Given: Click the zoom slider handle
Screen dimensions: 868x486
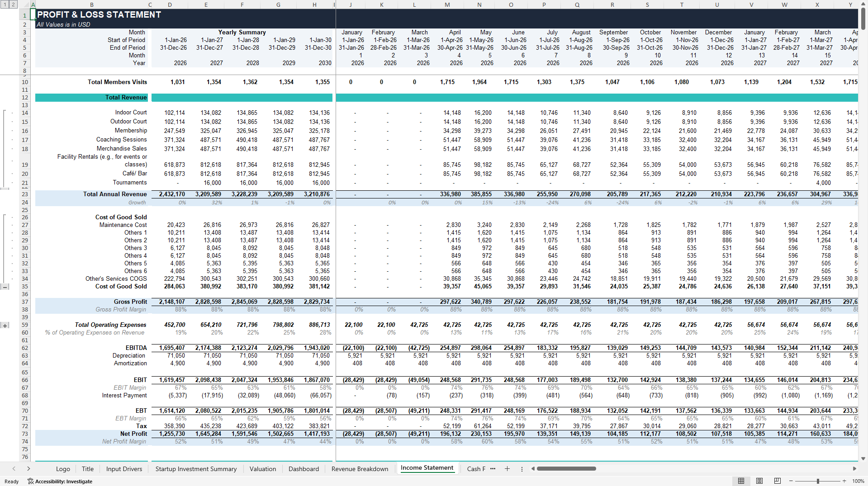Looking at the screenshot, I should point(818,481).
